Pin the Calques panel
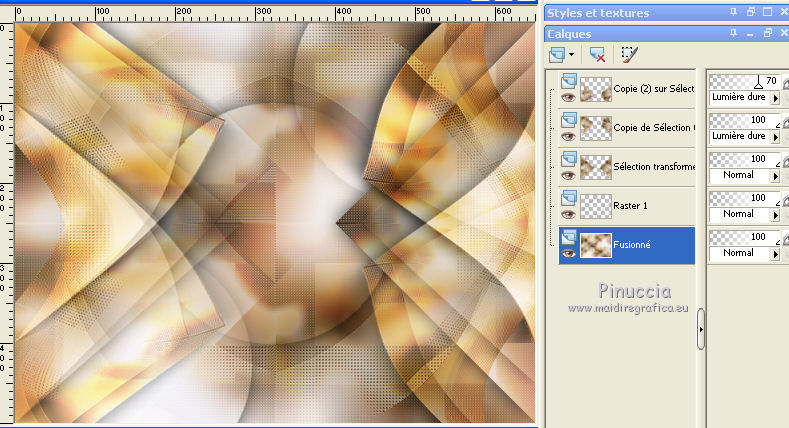The width and height of the screenshot is (789, 428). click(x=734, y=33)
